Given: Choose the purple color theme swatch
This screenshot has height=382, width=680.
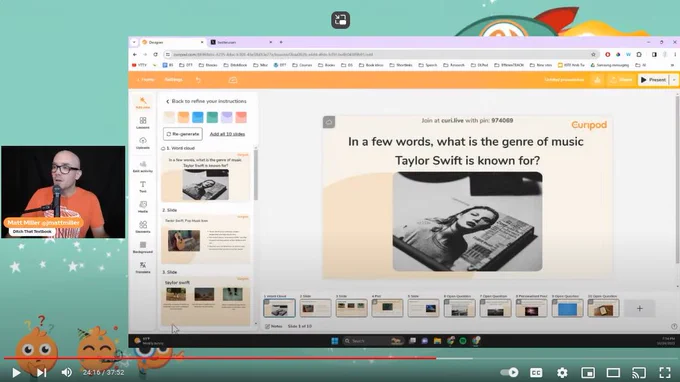Looking at the screenshot, I should pos(226,117).
